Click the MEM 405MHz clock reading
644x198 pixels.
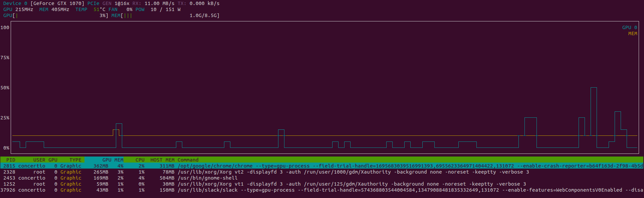coord(54,9)
